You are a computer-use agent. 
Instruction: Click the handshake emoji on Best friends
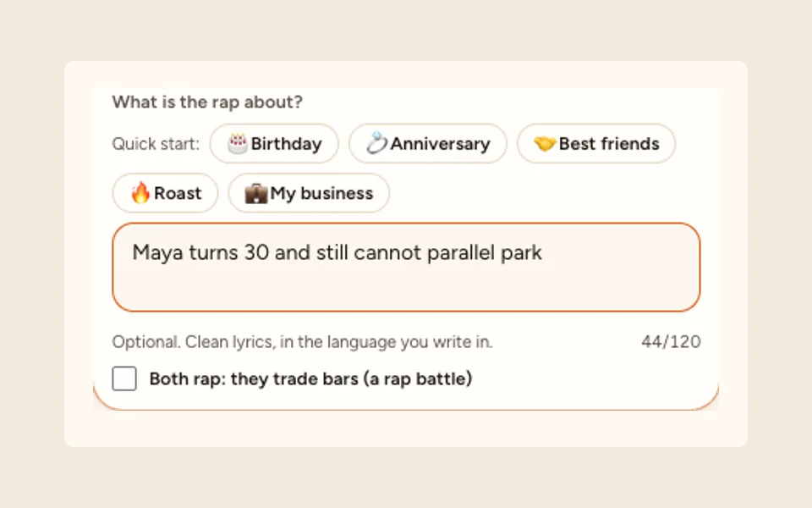click(545, 144)
